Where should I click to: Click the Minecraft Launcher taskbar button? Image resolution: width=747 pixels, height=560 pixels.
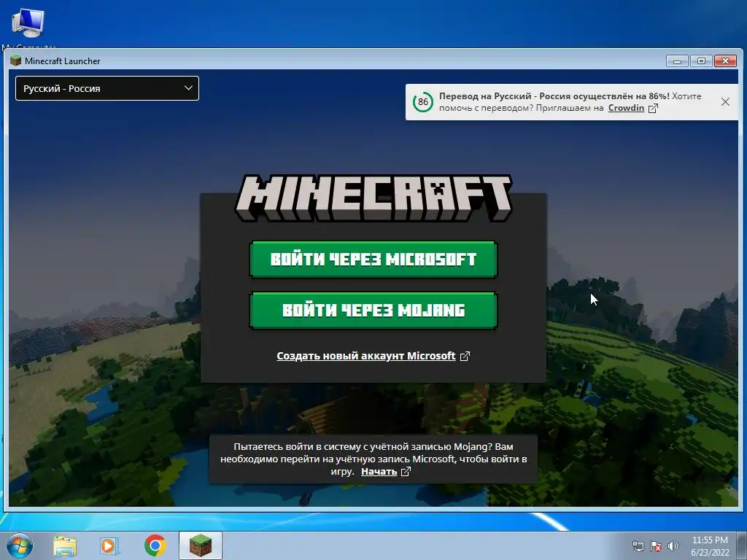tap(201, 545)
